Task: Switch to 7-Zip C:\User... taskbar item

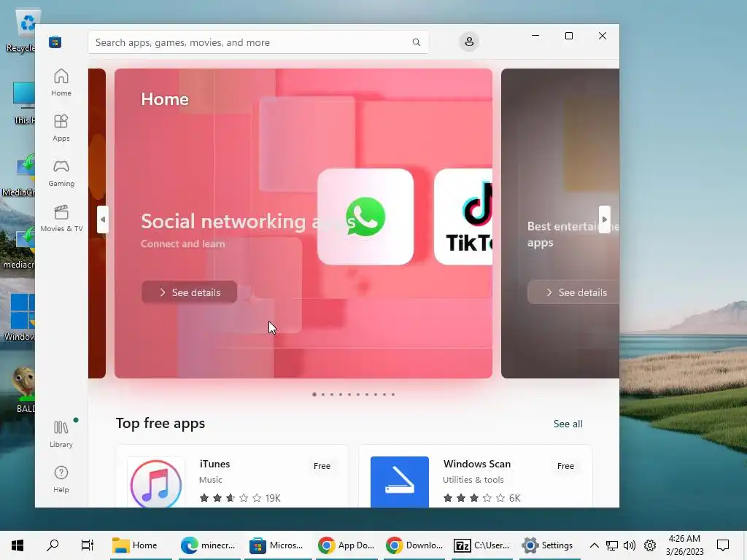Action: point(482,545)
